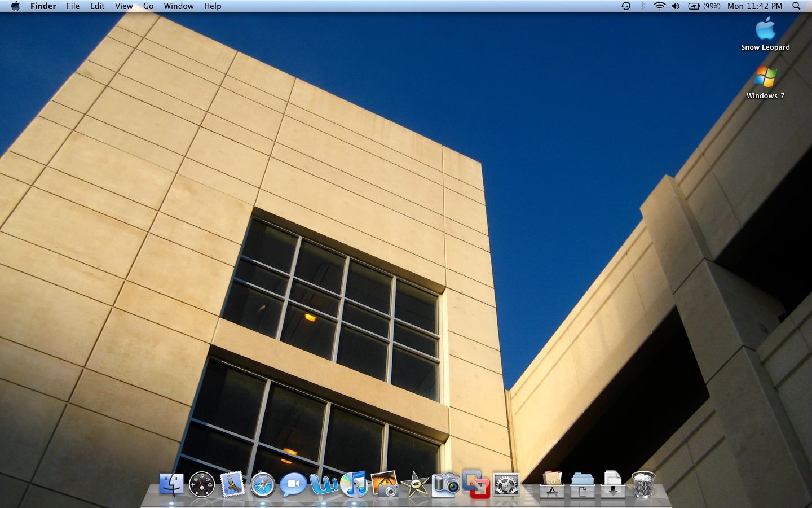Launch Safari compass icon in Dock
The image size is (812, 508).
pyautogui.click(x=263, y=485)
